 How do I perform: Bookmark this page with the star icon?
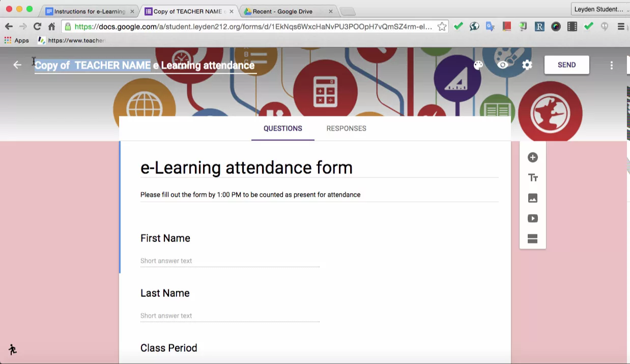[x=442, y=26]
